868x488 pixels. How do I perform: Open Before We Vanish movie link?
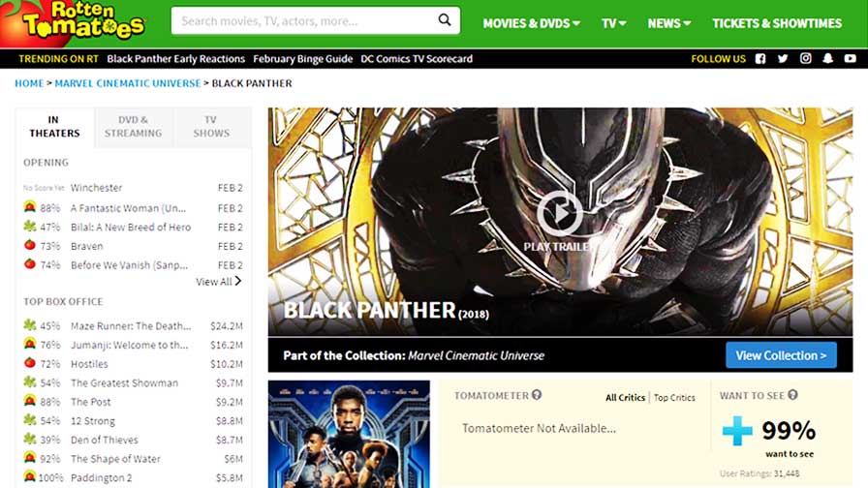click(x=130, y=265)
